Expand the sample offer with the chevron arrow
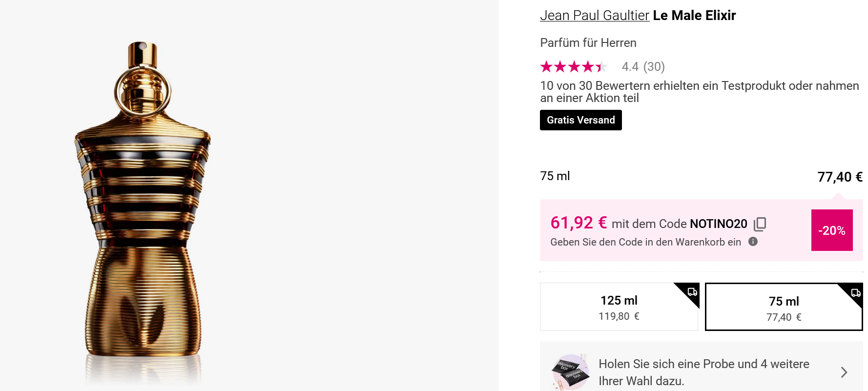The height and width of the screenshot is (391, 868). (844, 372)
